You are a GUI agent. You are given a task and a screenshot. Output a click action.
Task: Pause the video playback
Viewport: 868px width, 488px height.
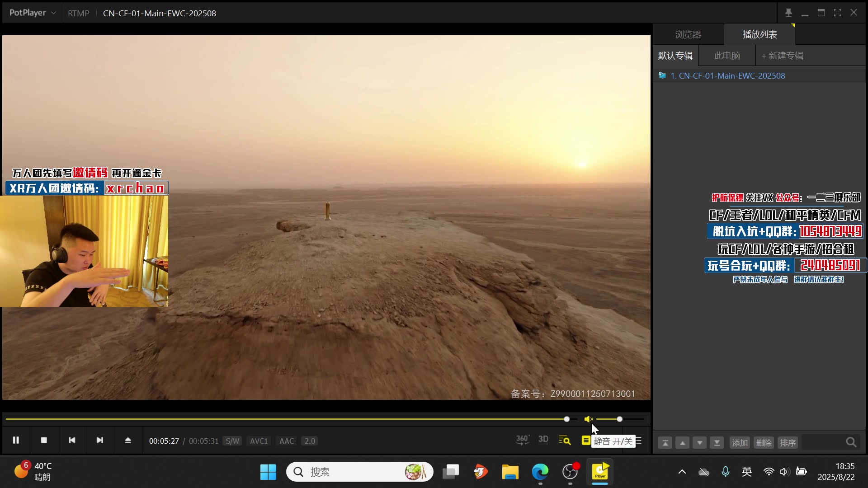pyautogui.click(x=16, y=440)
